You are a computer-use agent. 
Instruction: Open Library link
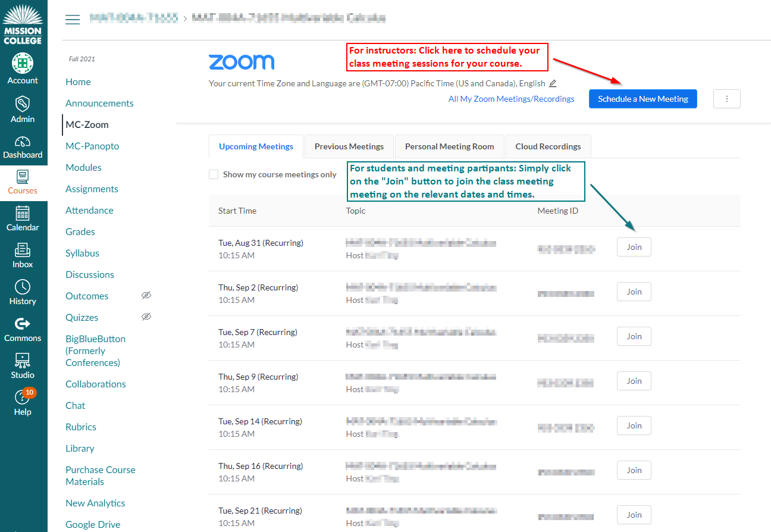click(80, 448)
